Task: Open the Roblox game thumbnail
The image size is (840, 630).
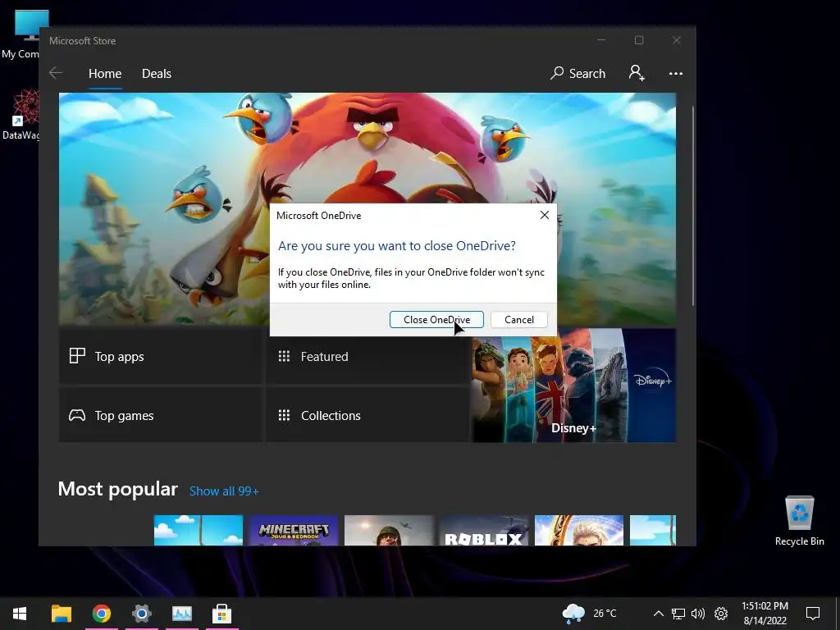Action: point(484,531)
